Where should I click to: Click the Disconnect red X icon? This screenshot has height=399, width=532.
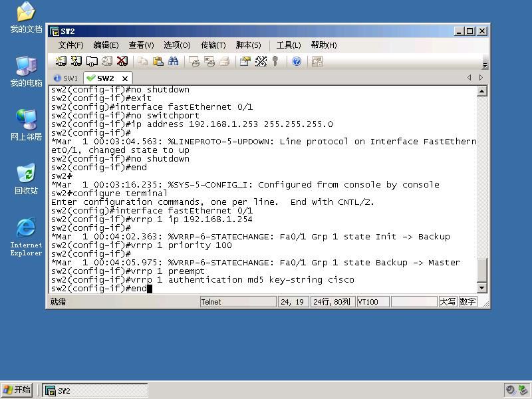[122, 61]
